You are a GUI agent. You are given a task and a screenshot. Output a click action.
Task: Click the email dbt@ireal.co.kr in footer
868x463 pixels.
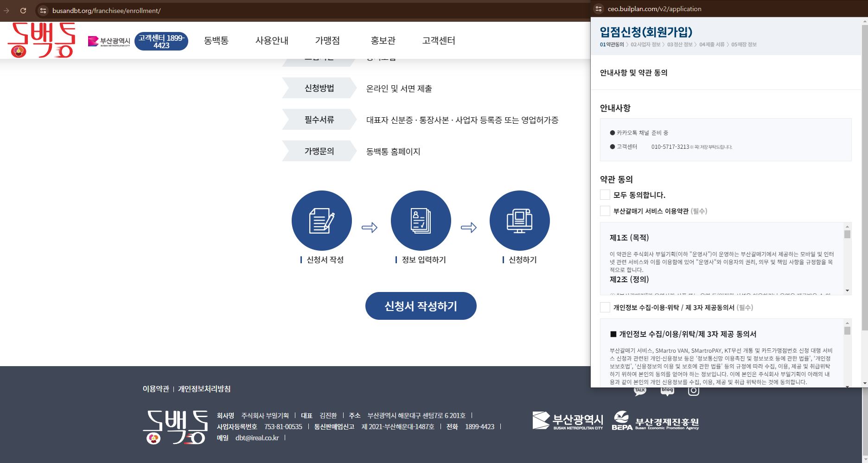pyautogui.click(x=257, y=438)
